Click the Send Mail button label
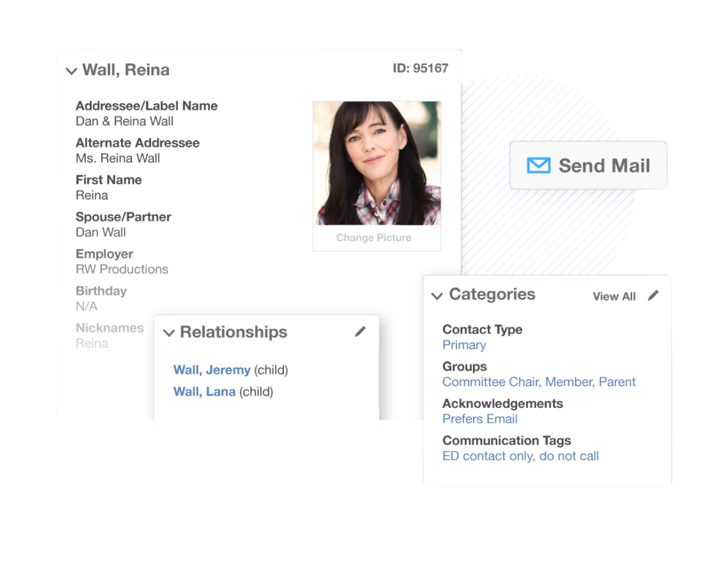728x580 pixels. pyautogui.click(x=604, y=166)
